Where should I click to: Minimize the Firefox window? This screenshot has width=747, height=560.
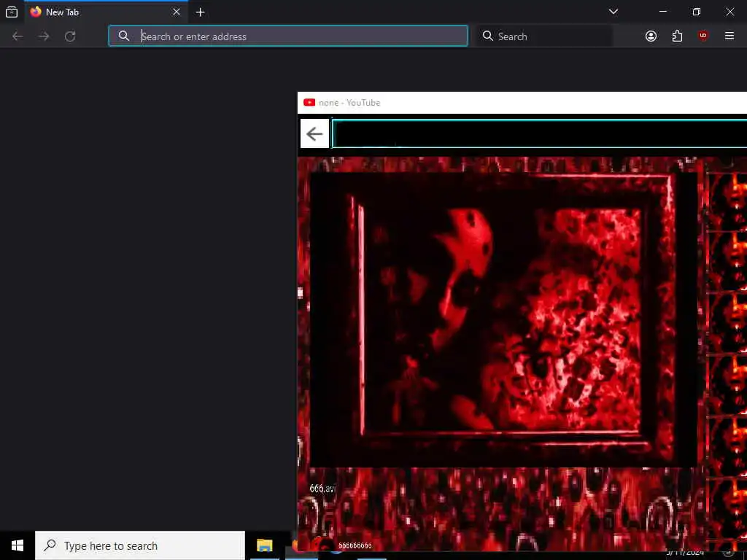[x=663, y=12]
